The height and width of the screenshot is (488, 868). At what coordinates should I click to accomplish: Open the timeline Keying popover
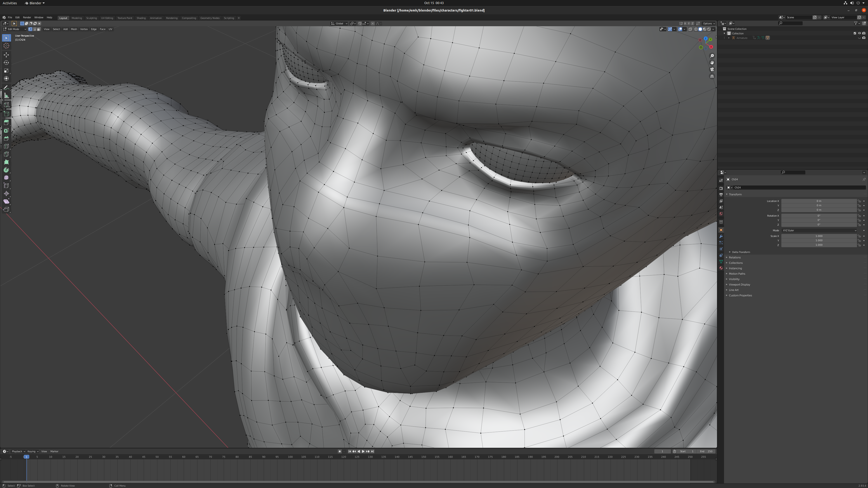pyautogui.click(x=33, y=451)
